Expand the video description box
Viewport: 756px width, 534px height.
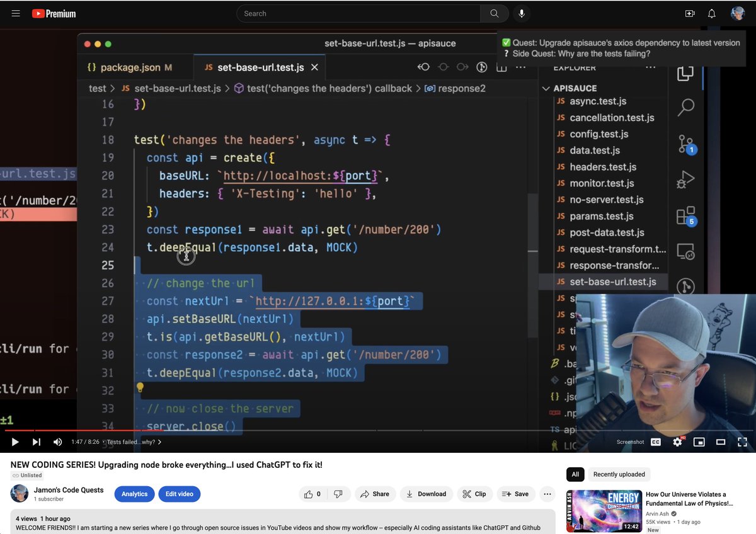[283, 521]
